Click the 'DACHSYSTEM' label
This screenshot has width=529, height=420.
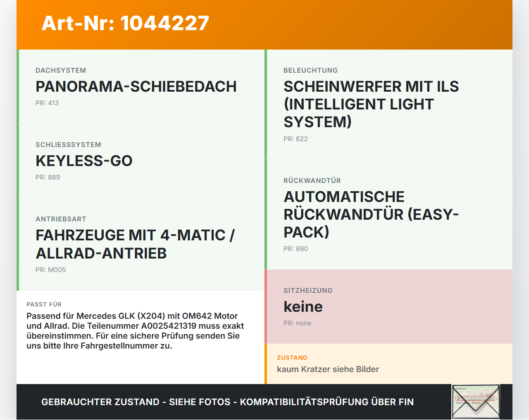[61, 70]
